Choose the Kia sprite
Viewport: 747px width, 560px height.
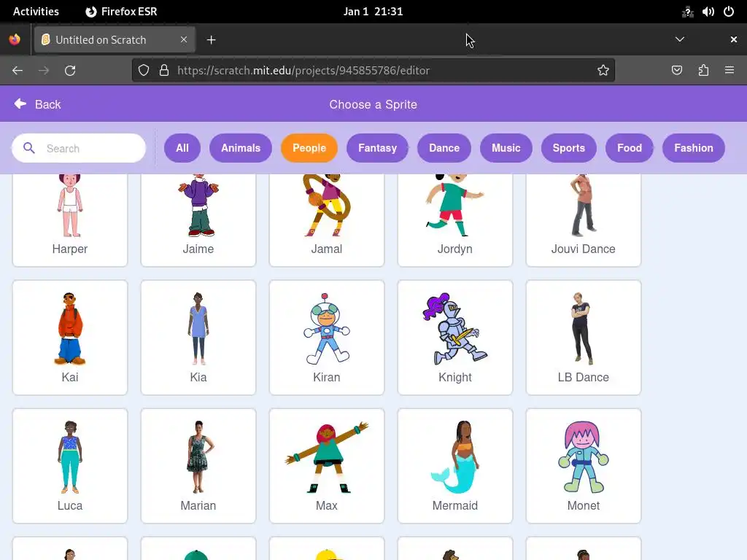tap(198, 338)
